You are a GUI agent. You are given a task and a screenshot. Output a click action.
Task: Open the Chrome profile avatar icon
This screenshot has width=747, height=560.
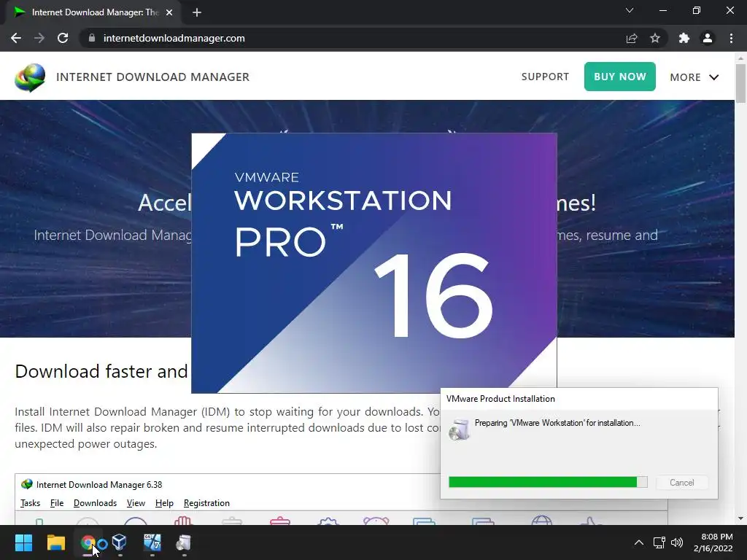coord(708,38)
